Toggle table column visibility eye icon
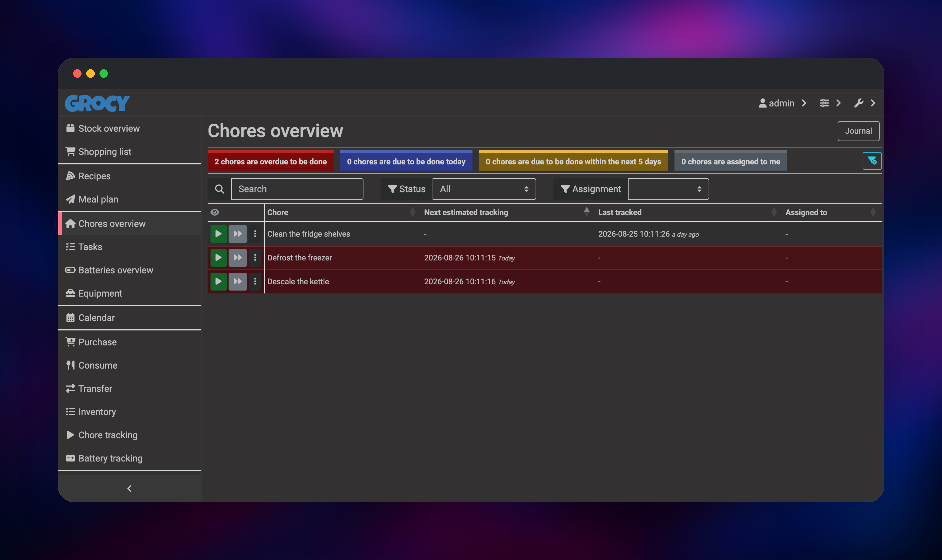 (215, 212)
